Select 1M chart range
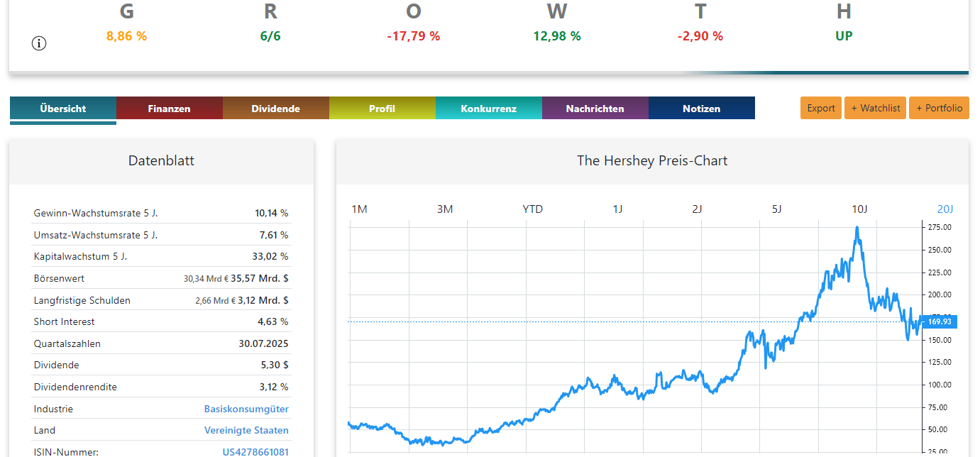The height and width of the screenshot is (457, 980). pyautogui.click(x=359, y=209)
